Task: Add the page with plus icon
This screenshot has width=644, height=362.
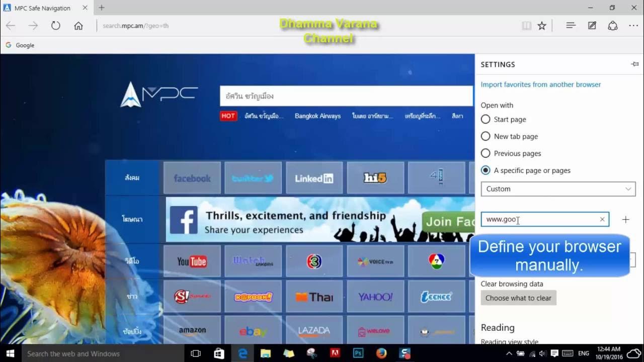Action: click(625, 219)
